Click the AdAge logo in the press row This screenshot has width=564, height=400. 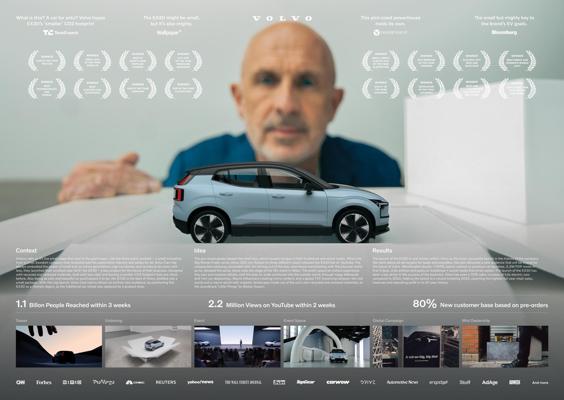click(x=490, y=382)
